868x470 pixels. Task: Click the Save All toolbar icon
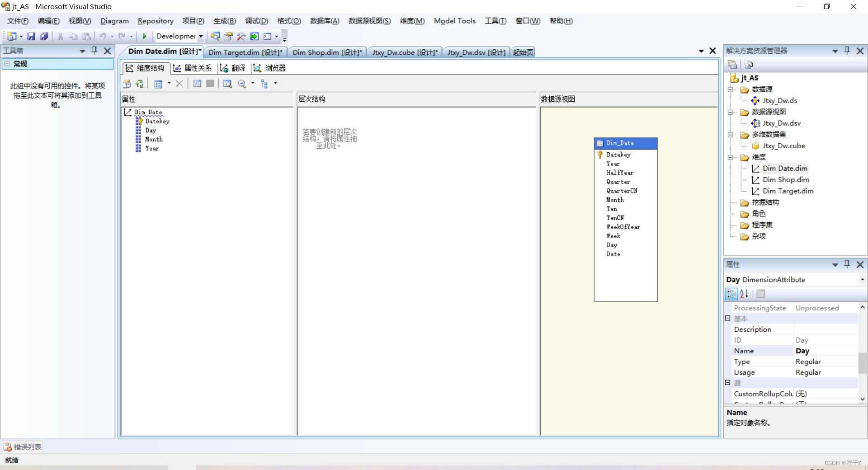(x=44, y=36)
